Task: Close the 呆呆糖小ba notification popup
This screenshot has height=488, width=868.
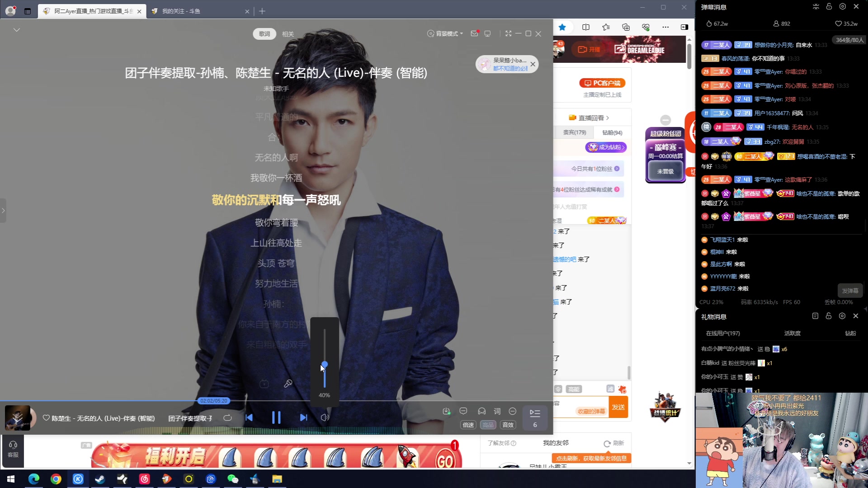Action: click(533, 64)
